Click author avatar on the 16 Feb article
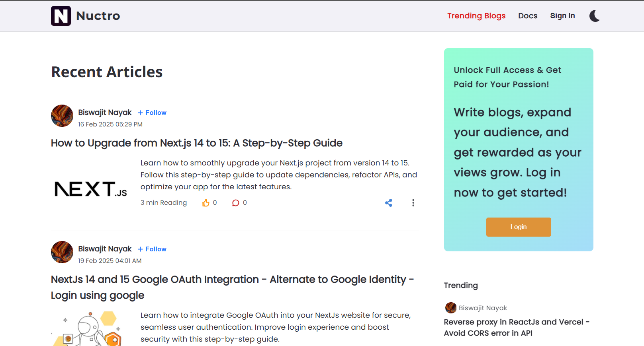The width and height of the screenshot is (644, 346). point(62,116)
